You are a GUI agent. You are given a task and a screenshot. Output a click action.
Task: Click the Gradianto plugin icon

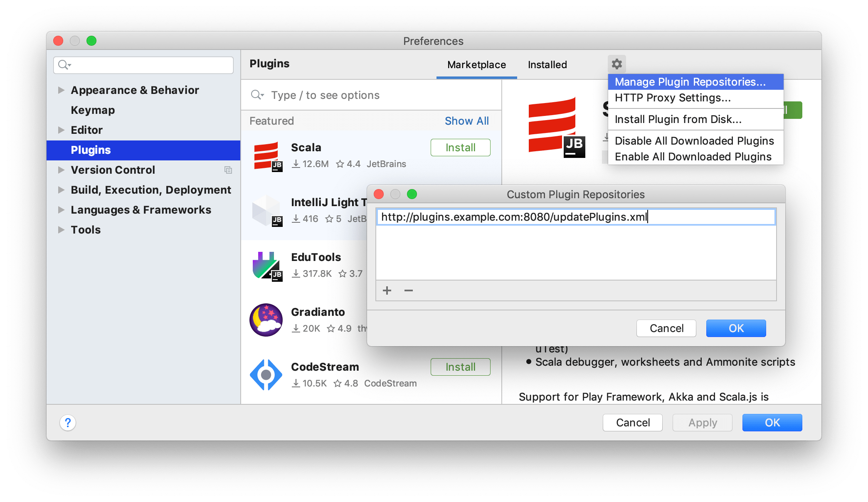[x=267, y=320]
